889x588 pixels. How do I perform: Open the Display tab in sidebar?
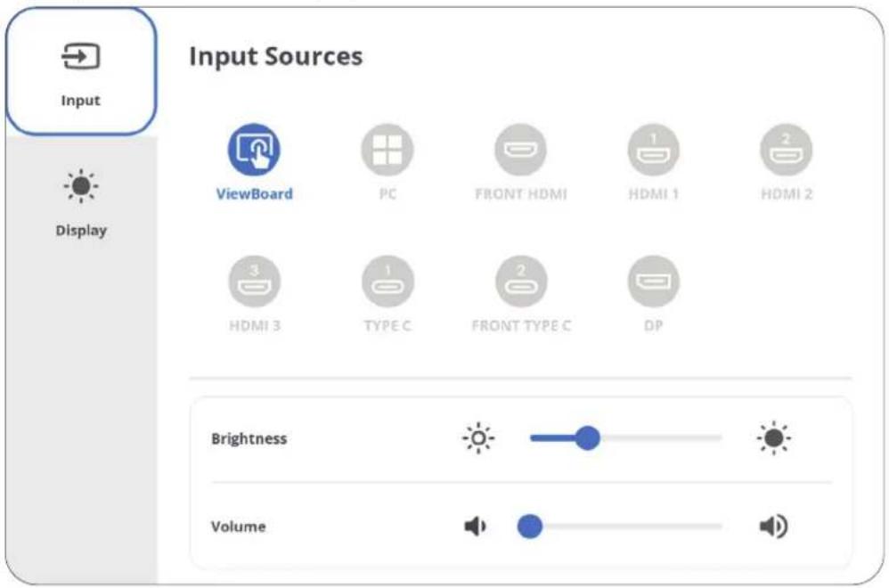pyautogui.click(x=81, y=203)
